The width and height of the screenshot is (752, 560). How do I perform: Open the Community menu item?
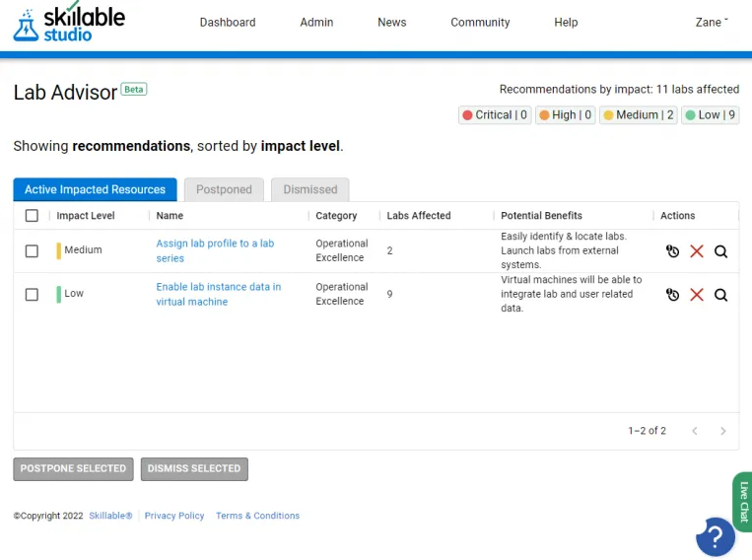[x=480, y=22]
